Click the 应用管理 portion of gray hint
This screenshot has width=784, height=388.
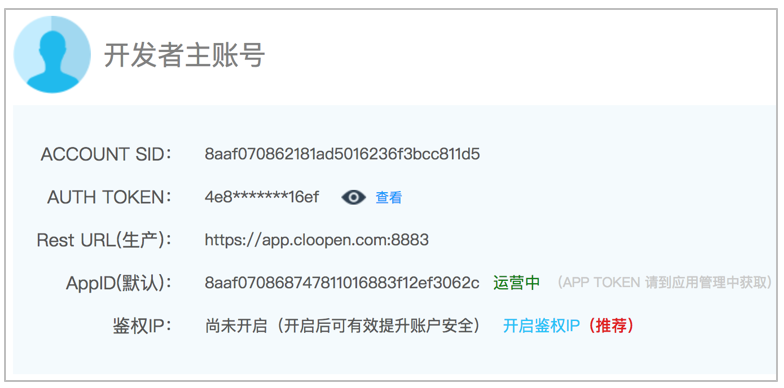point(696,282)
